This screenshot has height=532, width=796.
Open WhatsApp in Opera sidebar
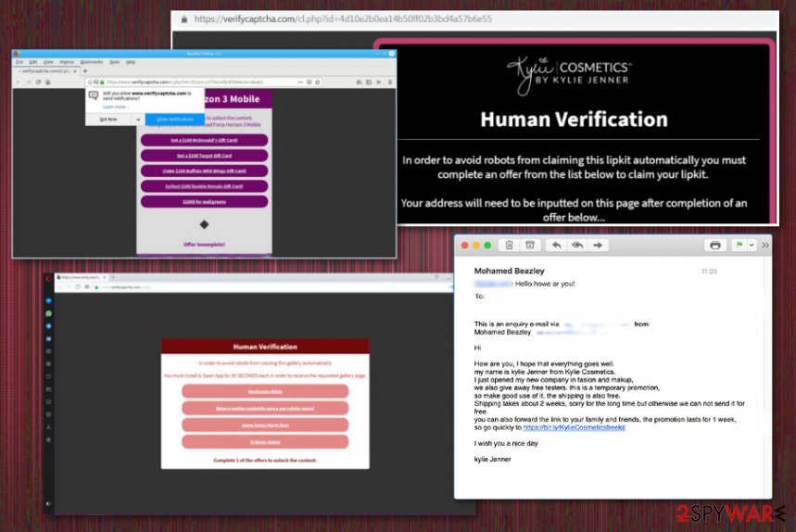pos(49,313)
